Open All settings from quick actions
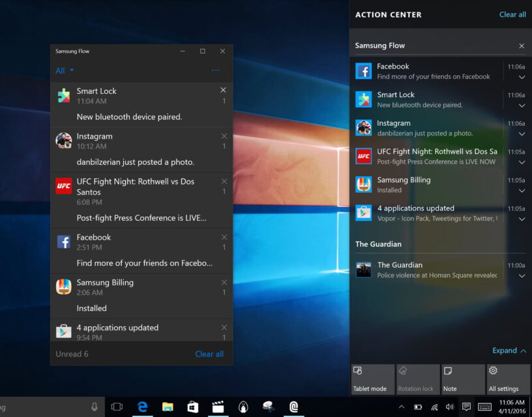Image resolution: width=532 pixels, height=417 pixels. point(507,379)
